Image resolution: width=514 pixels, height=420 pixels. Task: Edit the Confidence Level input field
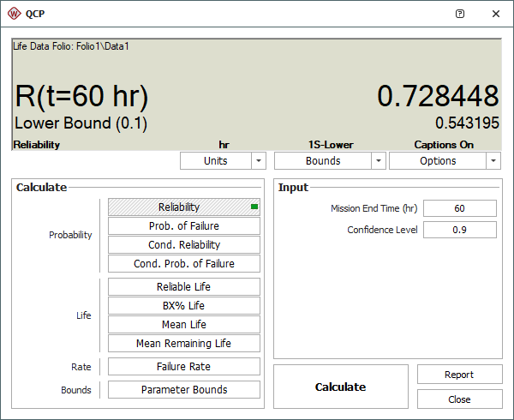[x=459, y=230]
